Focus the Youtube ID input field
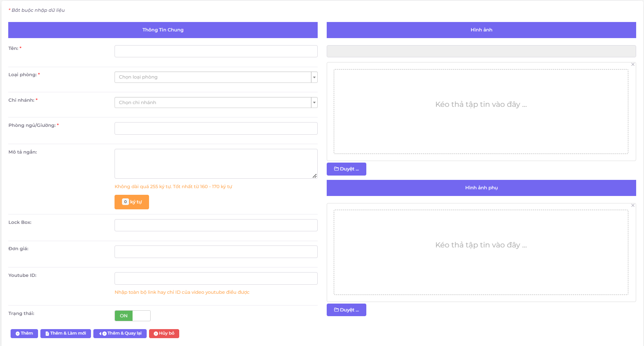644x346 pixels. click(216, 278)
